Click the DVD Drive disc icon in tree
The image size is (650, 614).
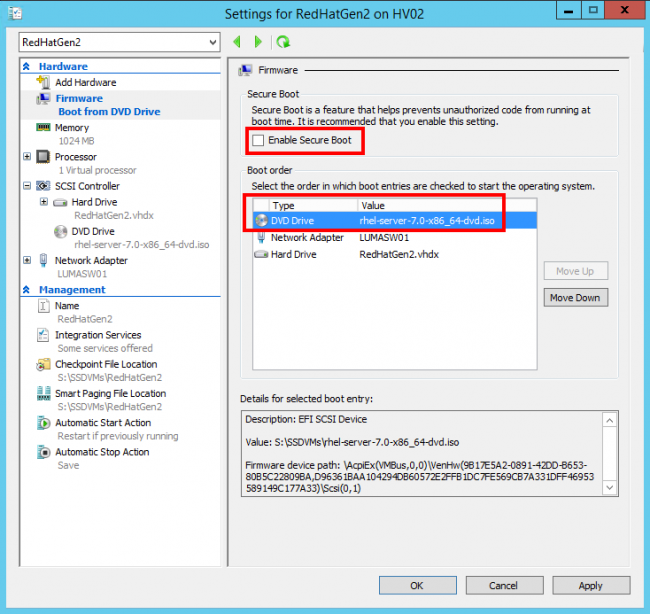61,231
